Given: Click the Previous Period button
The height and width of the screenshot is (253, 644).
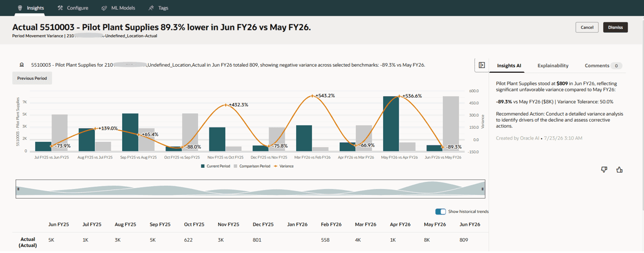Looking at the screenshot, I should click(32, 78).
